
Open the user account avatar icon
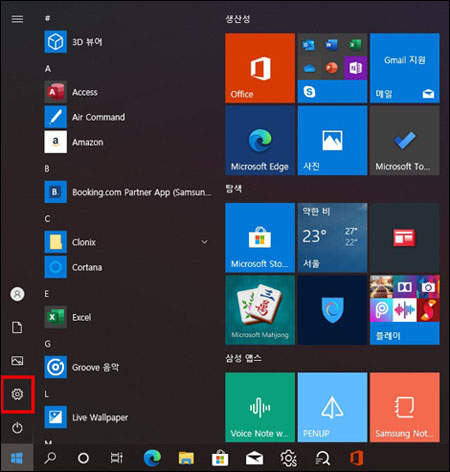coord(17,294)
